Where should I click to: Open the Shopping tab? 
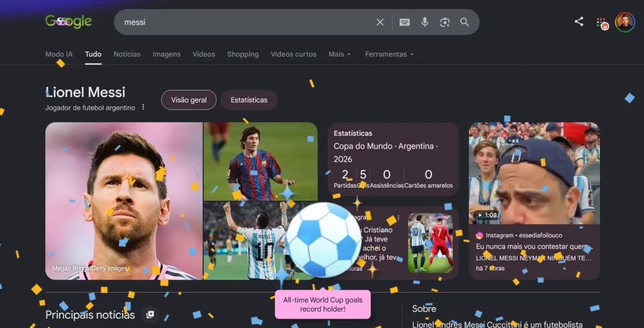[x=243, y=54]
